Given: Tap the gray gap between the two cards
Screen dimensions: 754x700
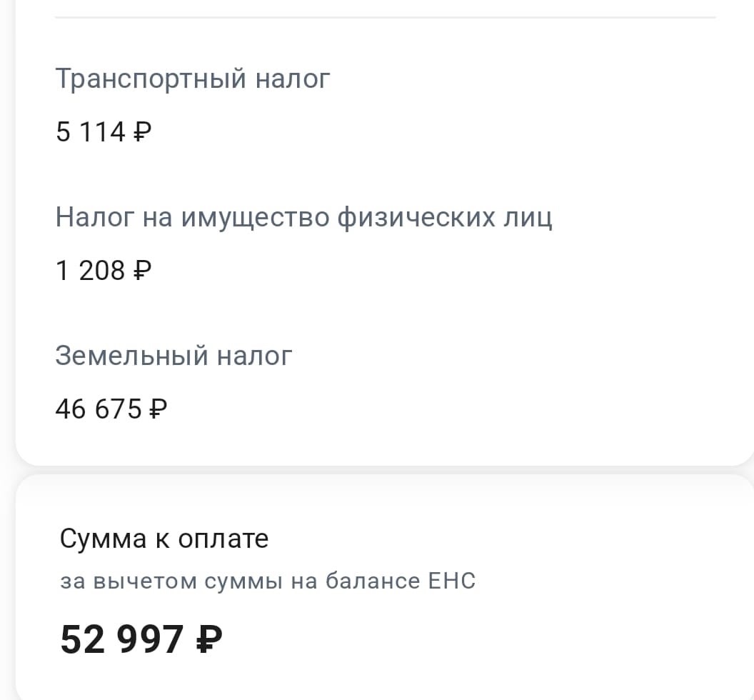Looking at the screenshot, I should [x=386, y=470].
